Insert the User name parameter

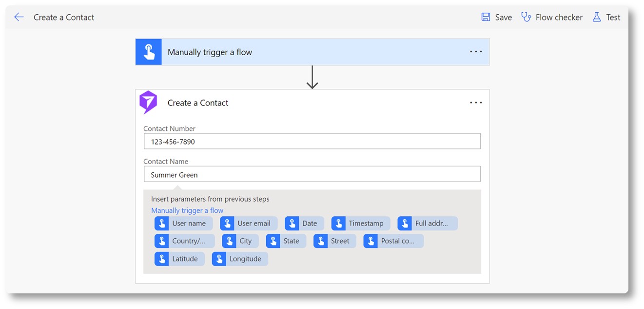coord(183,224)
